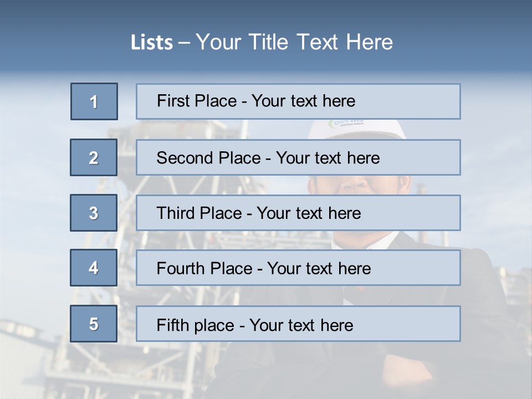This screenshot has width=532, height=399.
Task: Select the Your Title Text Here text
Action: [294, 42]
